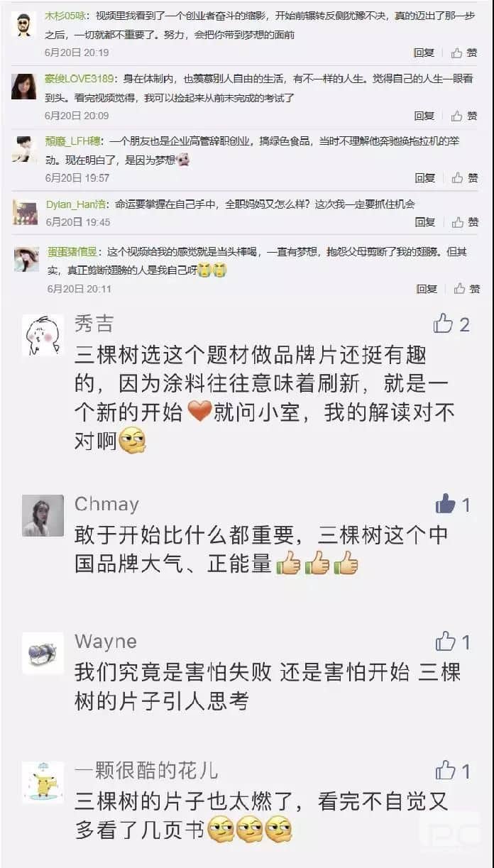494x868 pixels.
Task: Like the comment by 蛋蛋猪假昱
Action: tap(467, 289)
